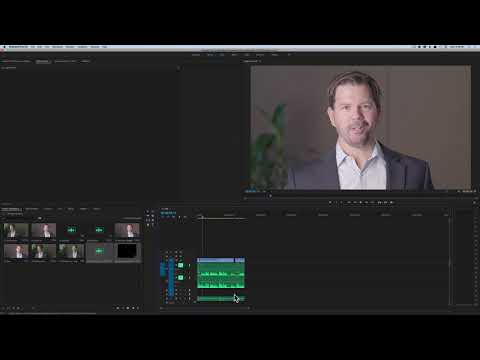Toggle the lower green button in audio track headers

[x=180, y=277]
